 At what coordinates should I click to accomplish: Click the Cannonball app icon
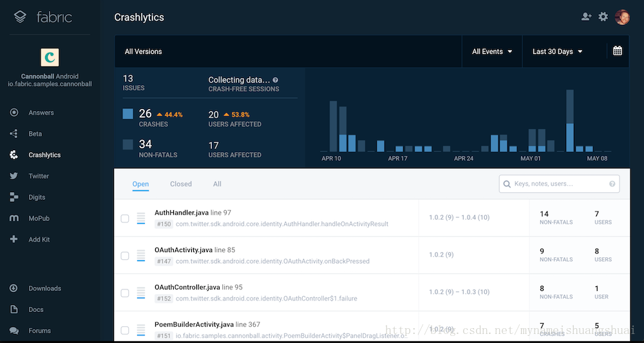coord(50,57)
